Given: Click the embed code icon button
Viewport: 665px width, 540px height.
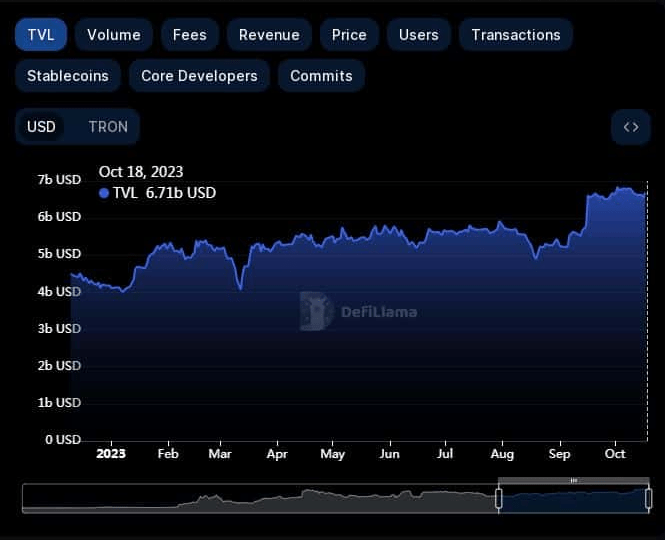Looking at the screenshot, I should tap(630, 127).
